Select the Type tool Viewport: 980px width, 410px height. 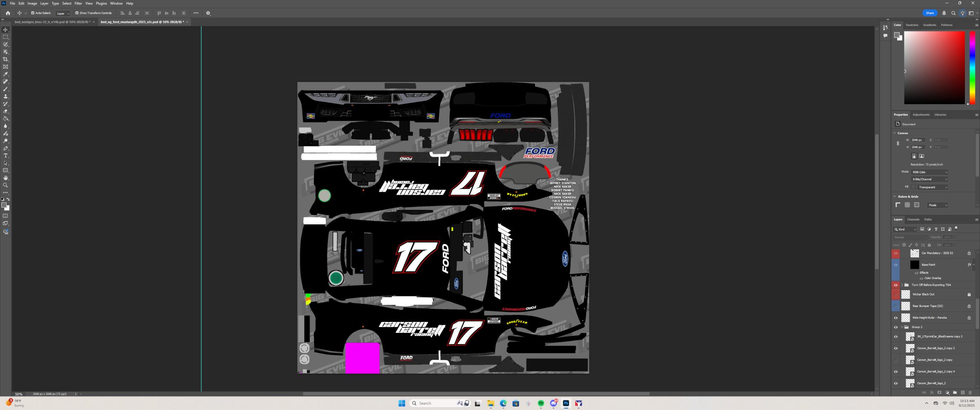coord(5,155)
